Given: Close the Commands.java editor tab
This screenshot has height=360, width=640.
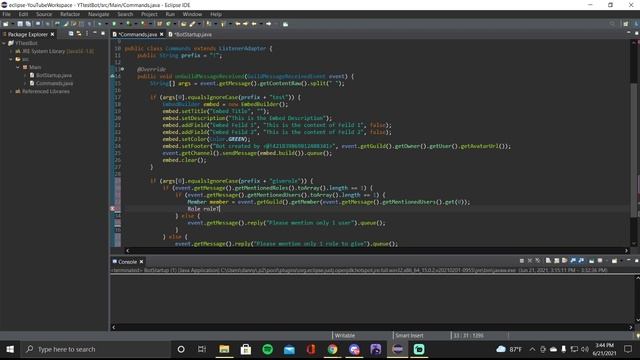Looking at the screenshot, I should [x=162, y=34].
